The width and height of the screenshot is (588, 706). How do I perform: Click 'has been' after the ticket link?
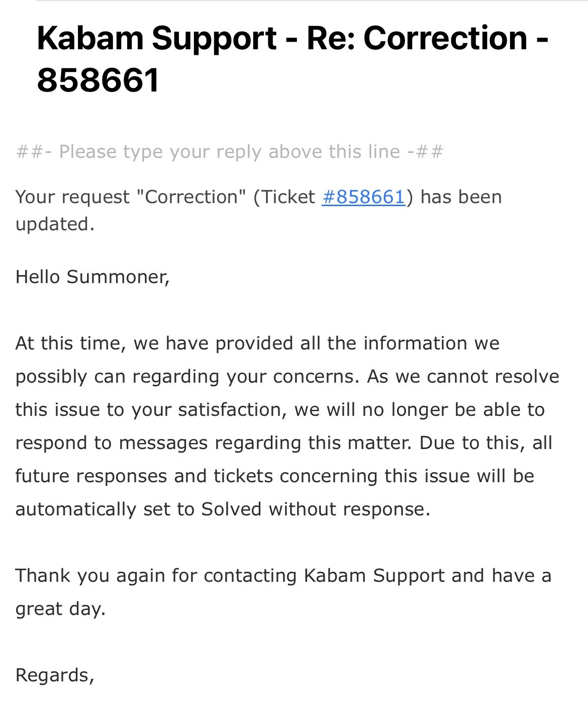(461, 197)
